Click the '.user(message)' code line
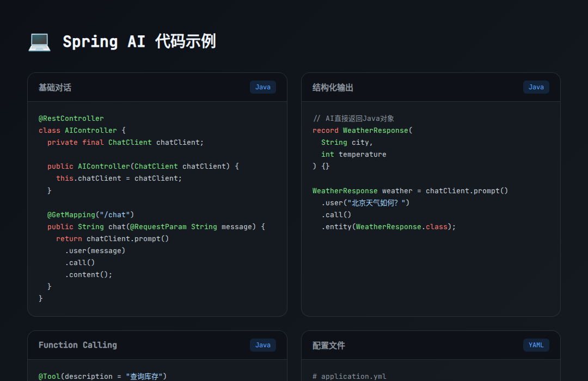The image size is (588, 381). 95,251
